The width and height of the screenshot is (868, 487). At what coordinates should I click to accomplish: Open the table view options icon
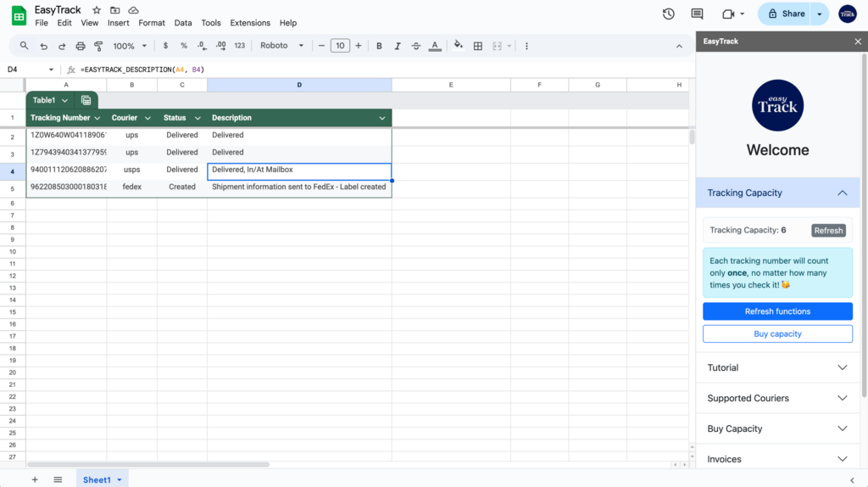tap(86, 100)
